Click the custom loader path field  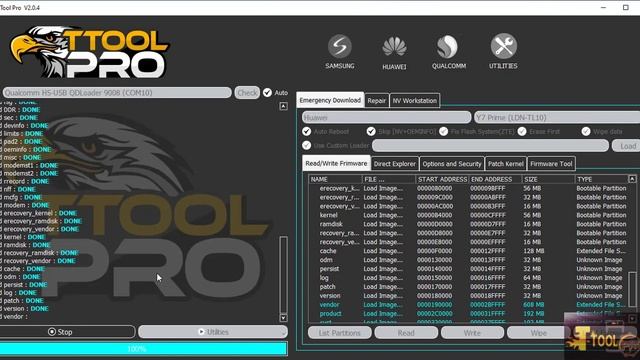click(490, 145)
